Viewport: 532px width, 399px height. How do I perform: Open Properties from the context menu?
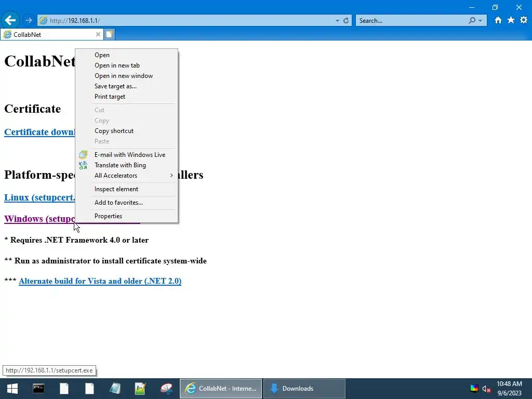click(x=126, y=216)
